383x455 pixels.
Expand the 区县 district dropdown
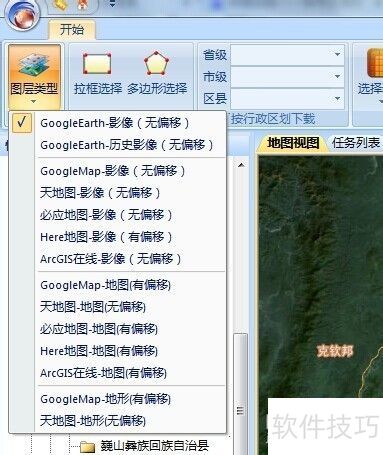coord(337,98)
